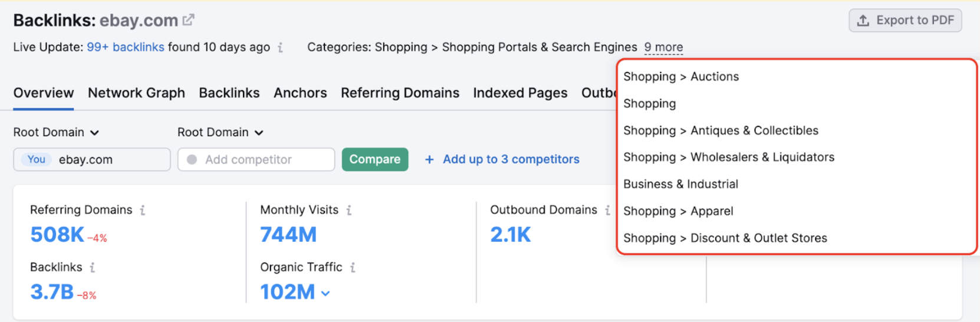This screenshot has width=980, height=322.
Task: Click the Add competitor input field
Action: (256, 159)
